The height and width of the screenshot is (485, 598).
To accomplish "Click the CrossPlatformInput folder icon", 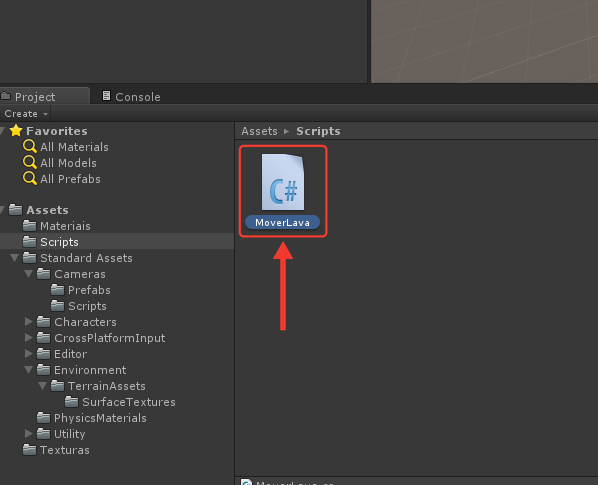I will (43, 338).
